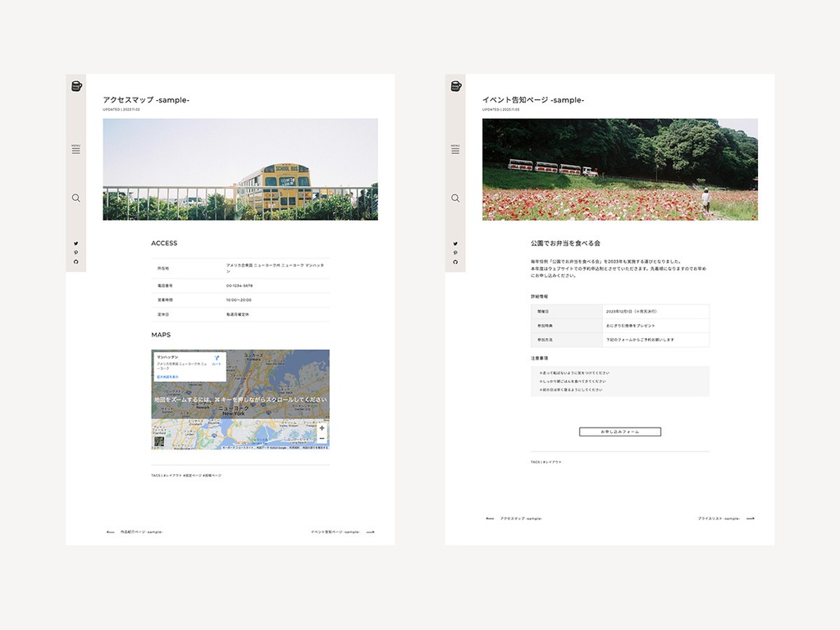Click the coffee-cup site logo on the left page

[76, 85]
